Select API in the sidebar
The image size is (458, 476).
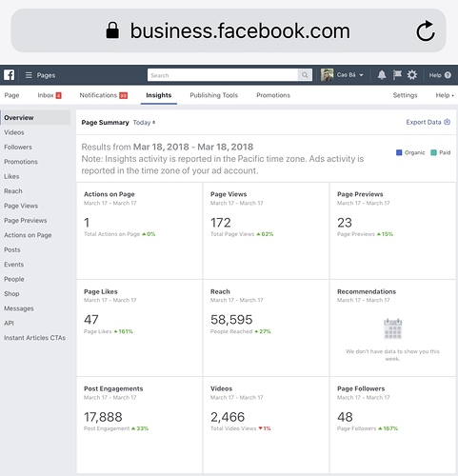point(9,323)
